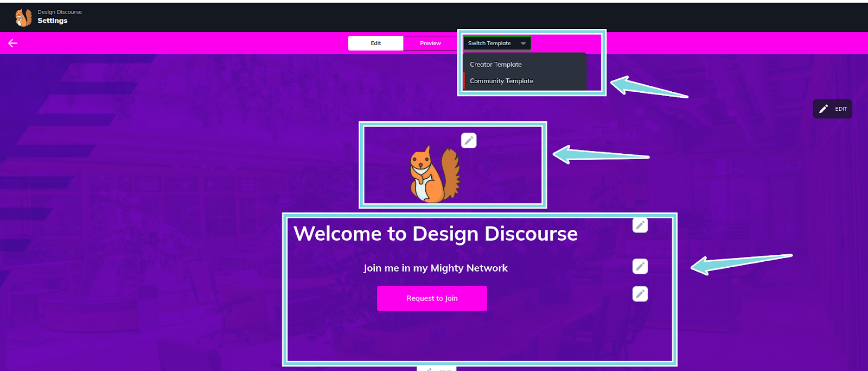Click the EDIT background button
This screenshot has height=371, width=868.
833,109
